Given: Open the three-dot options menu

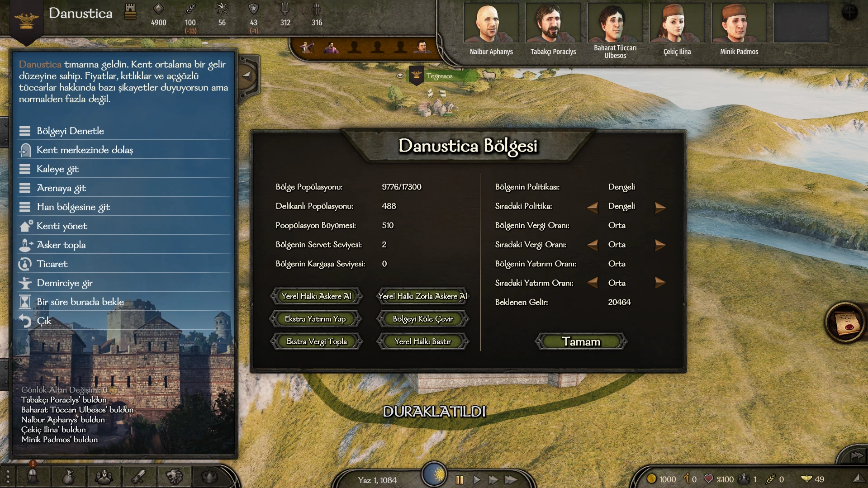Looking at the screenshot, I should click(7, 477).
